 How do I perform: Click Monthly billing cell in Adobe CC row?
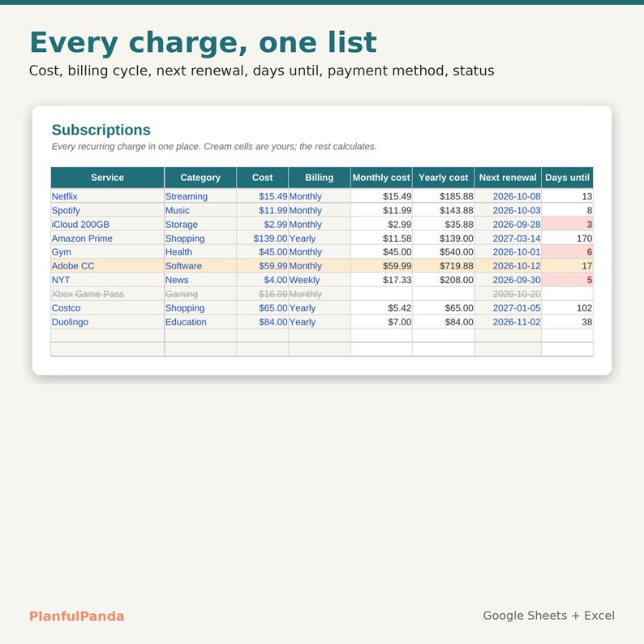coord(320,266)
